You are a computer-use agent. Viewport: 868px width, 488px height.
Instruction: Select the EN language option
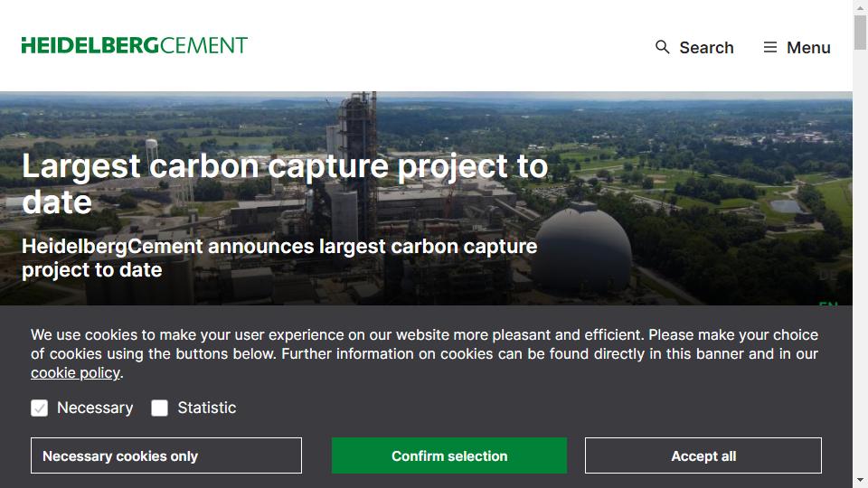(827, 303)
